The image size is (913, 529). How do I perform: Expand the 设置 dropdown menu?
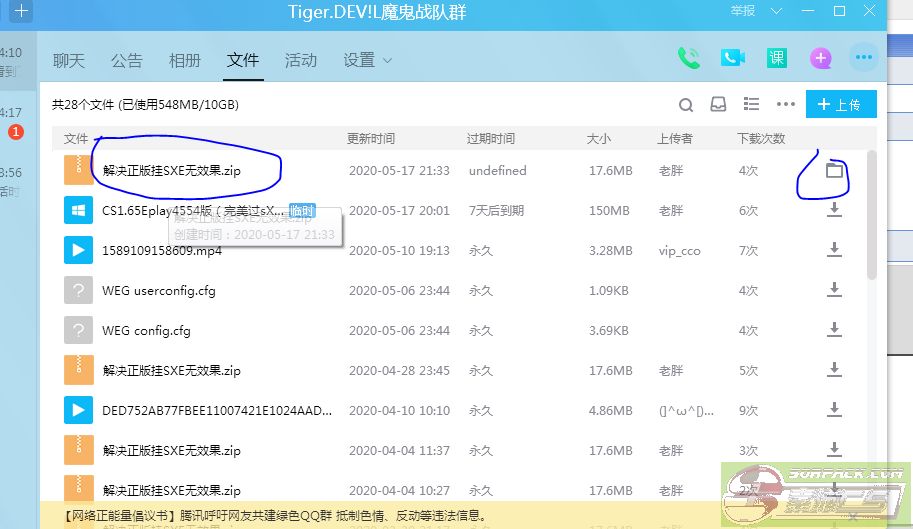tap(367, 60)
